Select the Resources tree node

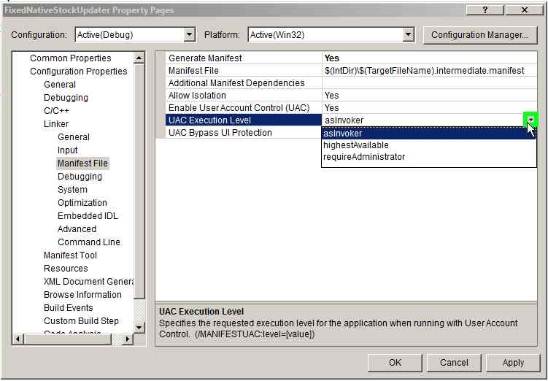point(66,268)
